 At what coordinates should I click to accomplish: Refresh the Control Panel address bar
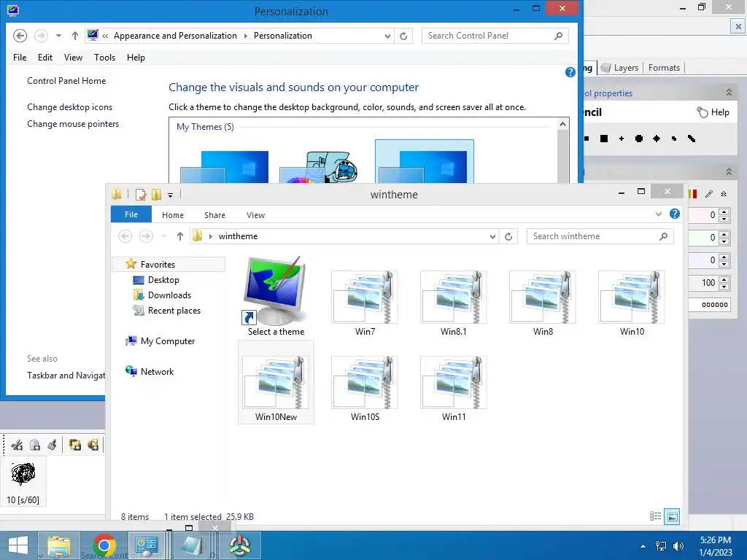point(403,36)
